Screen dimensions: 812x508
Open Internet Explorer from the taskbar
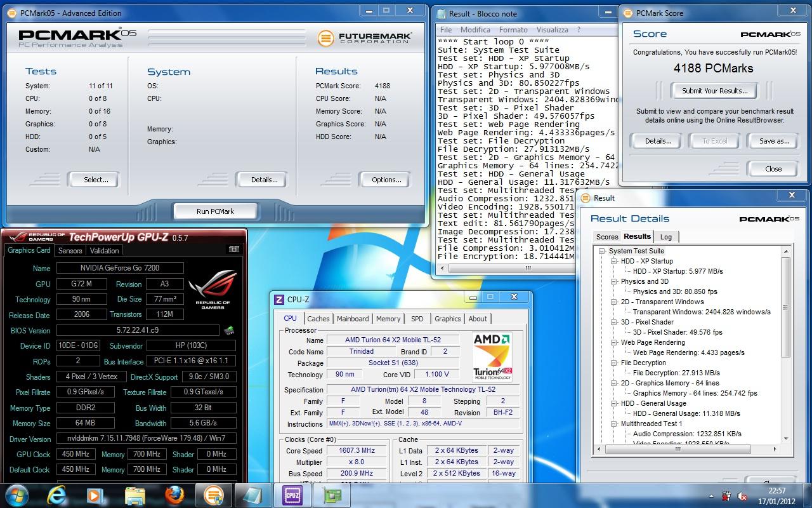[x=58, y=495]
